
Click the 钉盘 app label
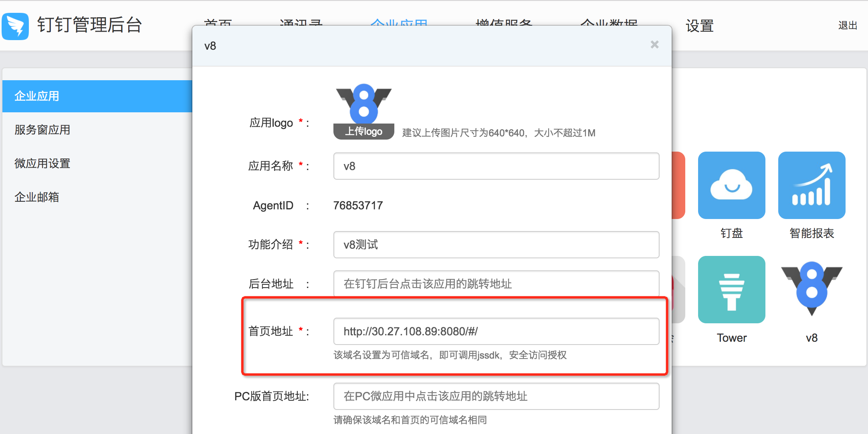731,233
